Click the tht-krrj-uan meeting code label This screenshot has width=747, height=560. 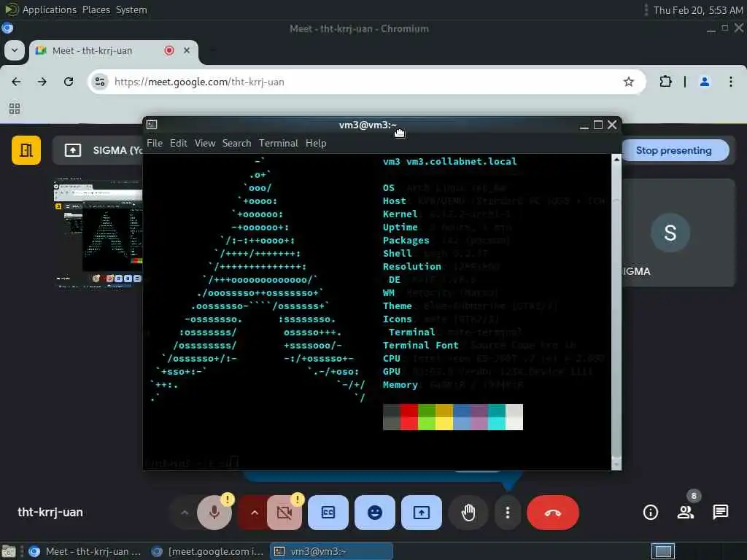[x=50, y=513]
